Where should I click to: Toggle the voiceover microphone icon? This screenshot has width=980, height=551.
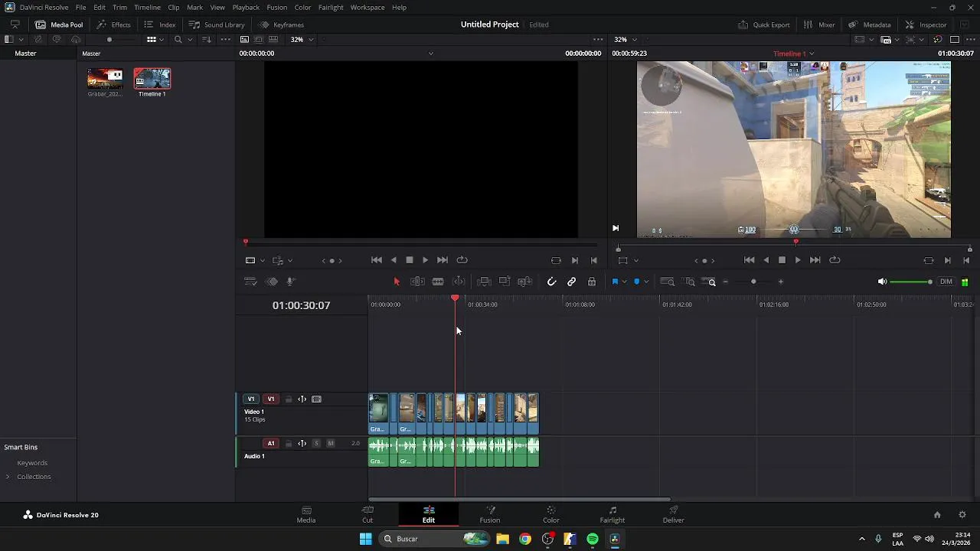[291, 282]
